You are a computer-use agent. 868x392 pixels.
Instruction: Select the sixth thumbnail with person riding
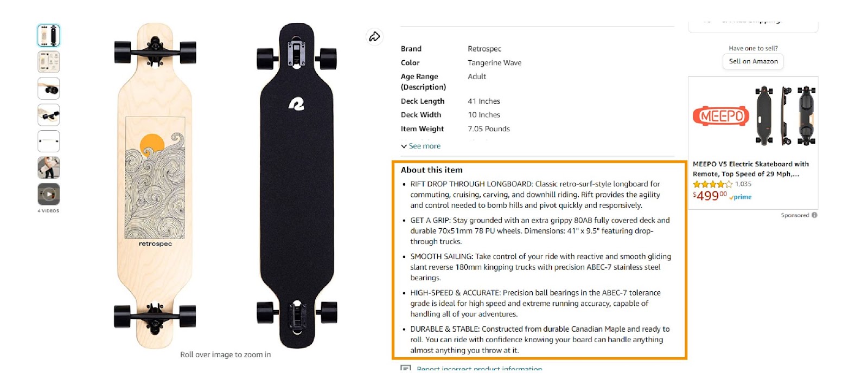(48, 168)
